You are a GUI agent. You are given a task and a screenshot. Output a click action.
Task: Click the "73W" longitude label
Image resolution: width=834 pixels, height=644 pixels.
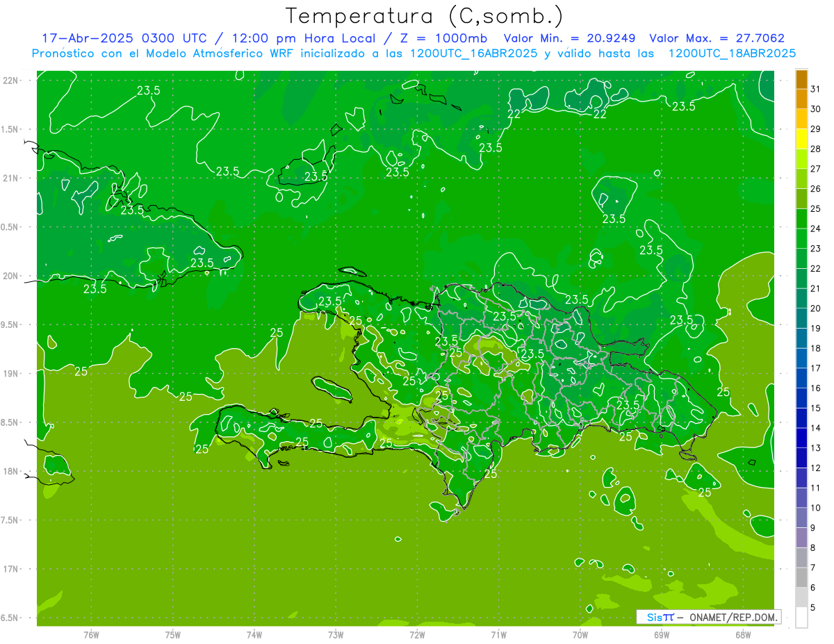(336, 634)
